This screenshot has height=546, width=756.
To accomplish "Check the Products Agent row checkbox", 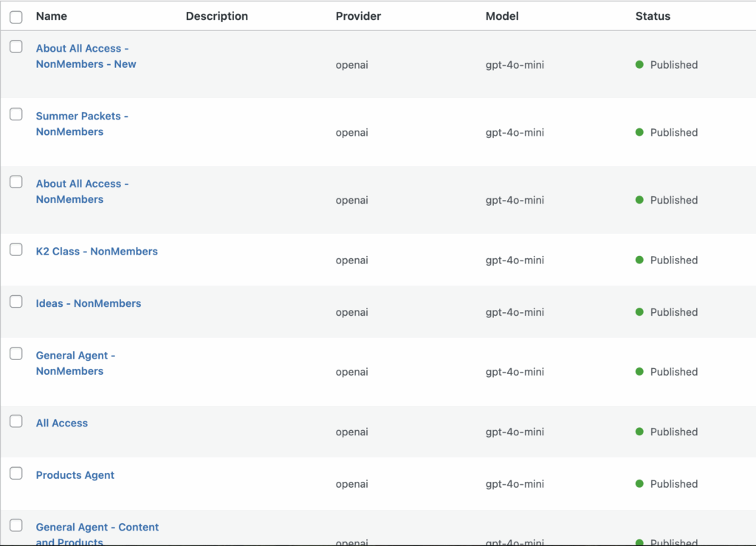I will [16, 473].
